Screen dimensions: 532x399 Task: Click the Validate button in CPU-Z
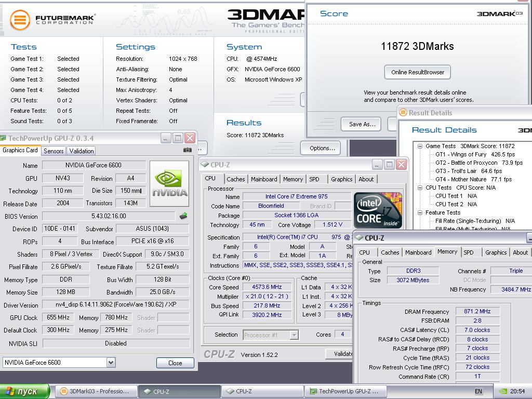[x=339, y=354]
